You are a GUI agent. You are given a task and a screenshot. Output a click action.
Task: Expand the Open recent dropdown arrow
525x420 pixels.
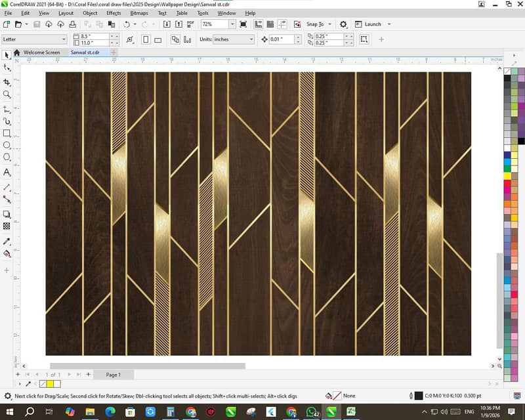click(26, 24)
